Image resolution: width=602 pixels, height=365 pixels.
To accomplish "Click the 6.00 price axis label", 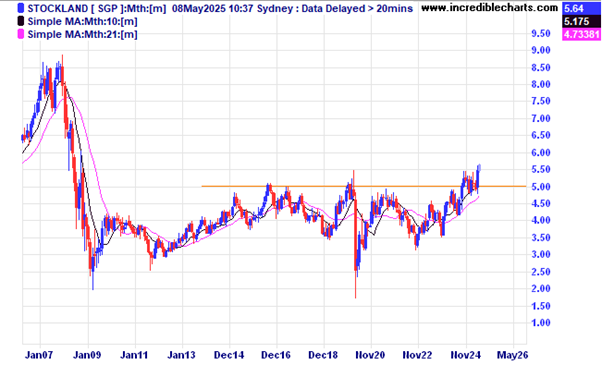I will click(x=541, y=152).
